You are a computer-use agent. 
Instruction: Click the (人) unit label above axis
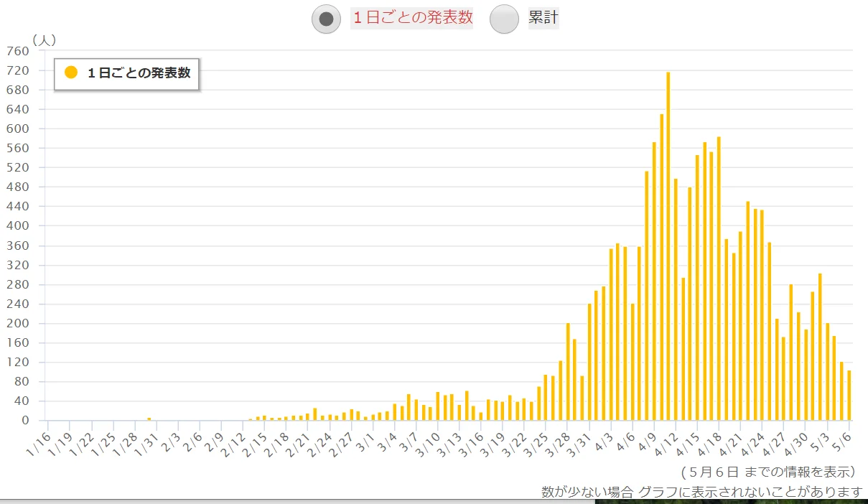(43, 40)
